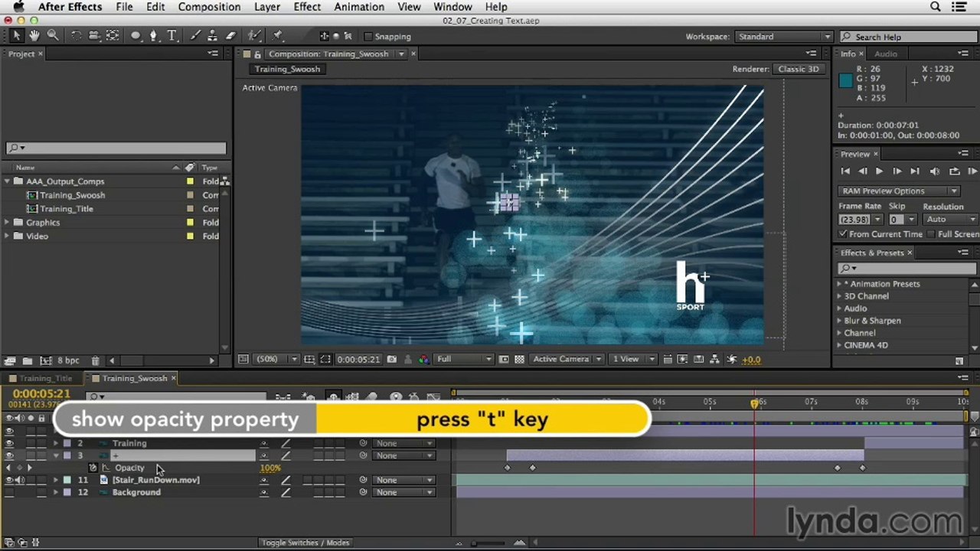The height and width of the screenshot is (551, 980).
Task: Open the show channel RGB icon
Action: [x=423, y=359]
